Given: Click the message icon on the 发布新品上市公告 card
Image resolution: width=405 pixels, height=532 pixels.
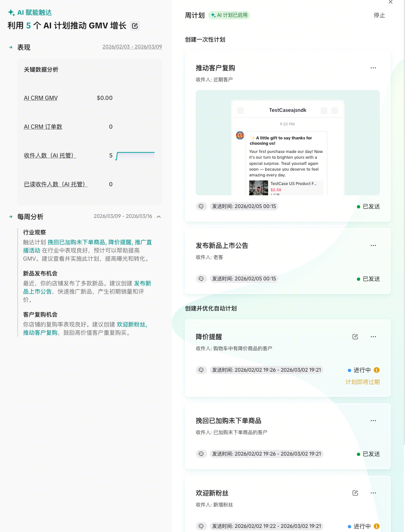Looking at the screenshot, I should [x=201, y=279].
